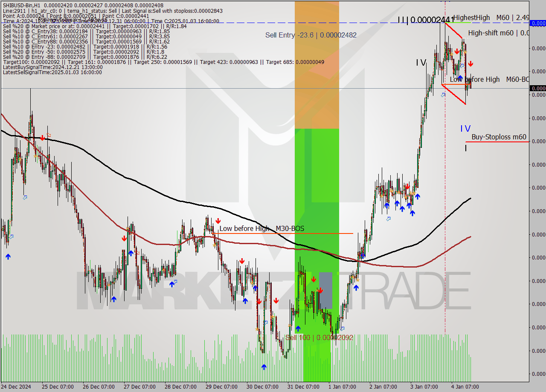Click the 'I I | 0.00002441' wave label

(425, 20)
